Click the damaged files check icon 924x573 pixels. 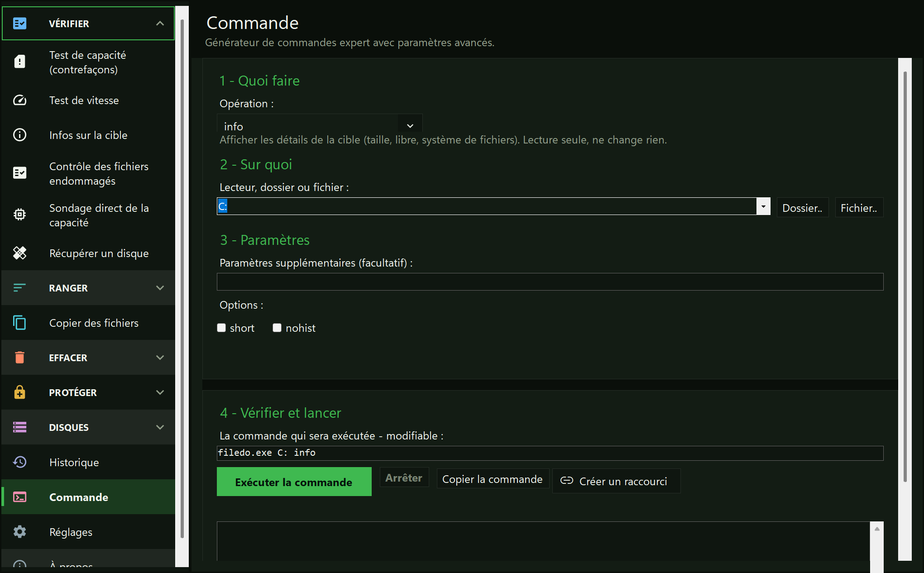click(x=19, y=173)
